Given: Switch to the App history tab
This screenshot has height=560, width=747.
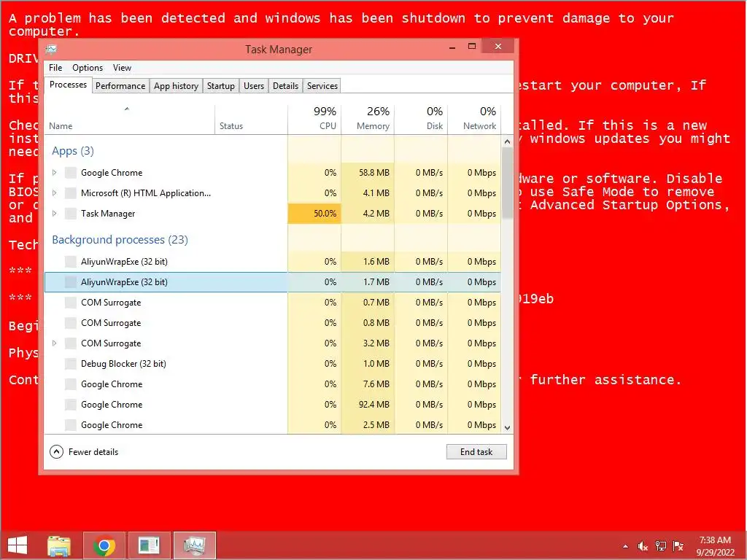Looking at the screenshot, I should (x=176, y=86).
